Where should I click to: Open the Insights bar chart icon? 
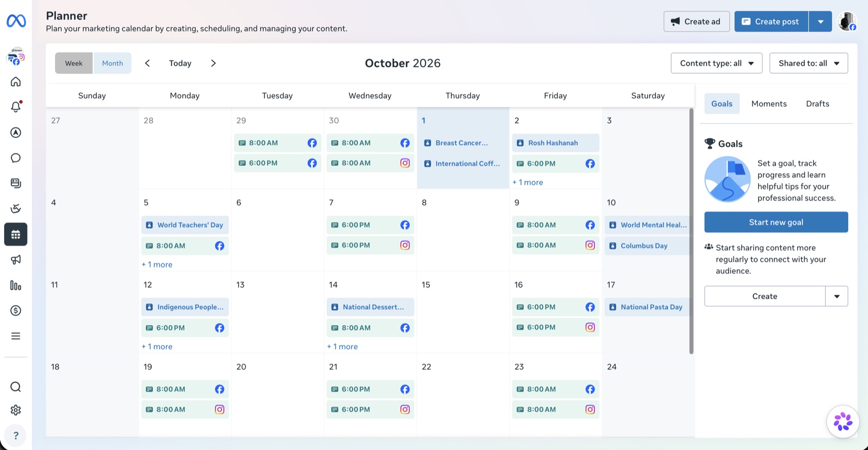click(16, 286)
